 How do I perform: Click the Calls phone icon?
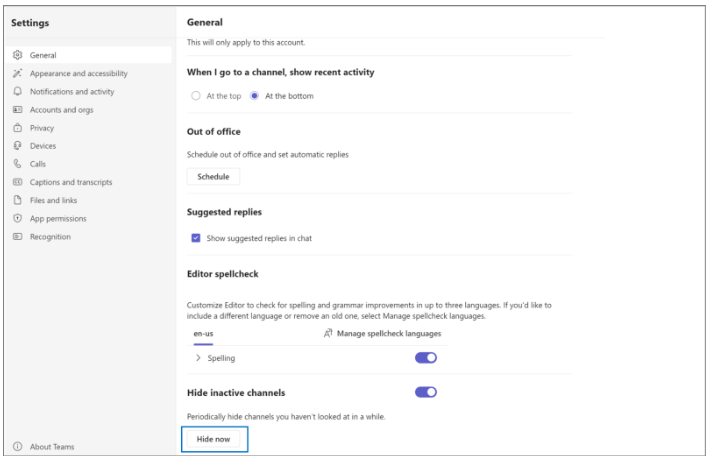(x=17, y=164)
